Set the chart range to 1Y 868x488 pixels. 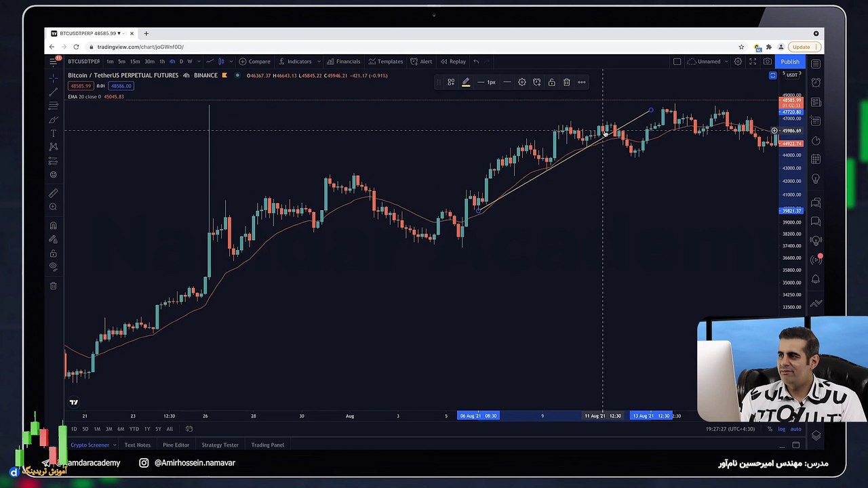pyautogui.click(x=146, y=429)
